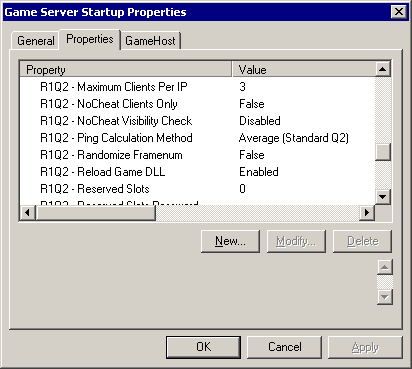Click the Disabled value for Visibility Check
This screenshot has width=412, height=369.
pyautogui.click(x=260, y=121)
